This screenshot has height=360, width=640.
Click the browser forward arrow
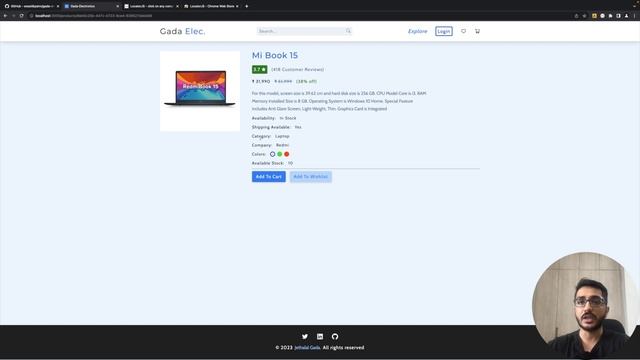[x=13, y=16]
